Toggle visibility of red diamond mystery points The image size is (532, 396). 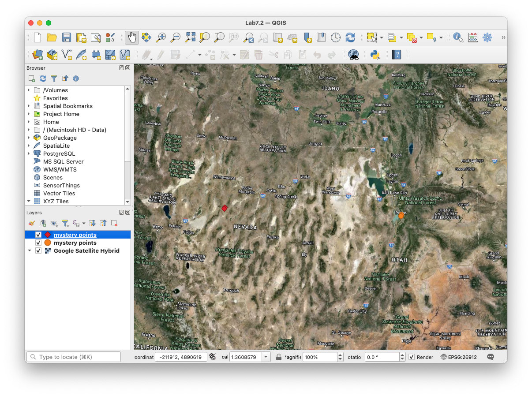[38, 235]
